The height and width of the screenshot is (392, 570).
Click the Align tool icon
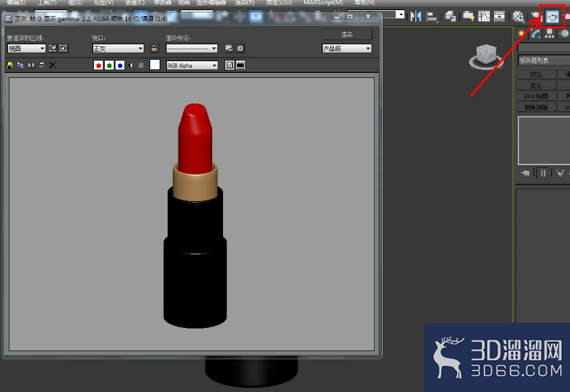432,16
